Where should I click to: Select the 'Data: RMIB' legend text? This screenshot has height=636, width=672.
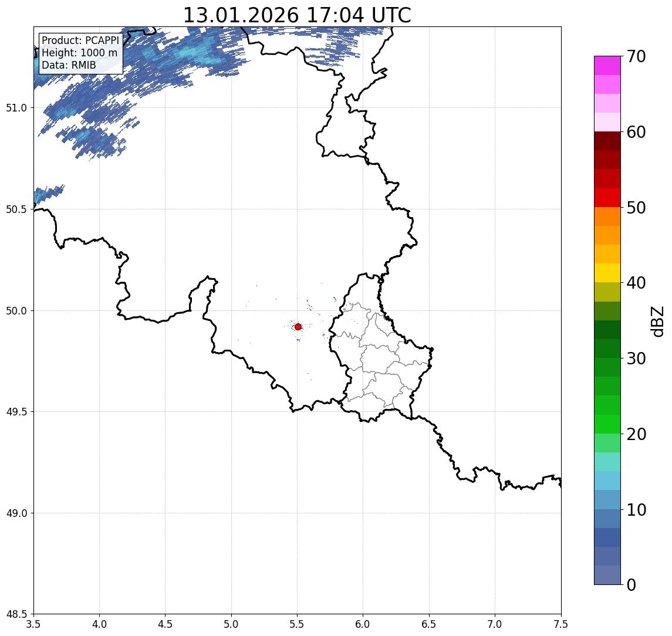coord(69,65)
